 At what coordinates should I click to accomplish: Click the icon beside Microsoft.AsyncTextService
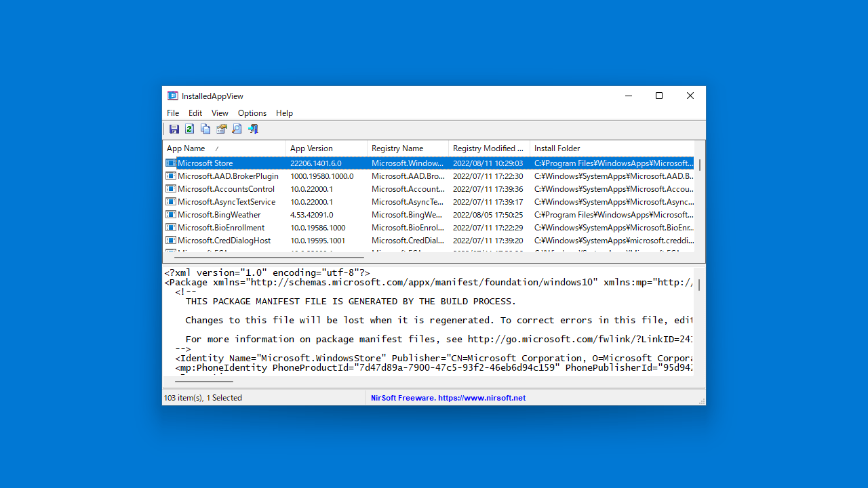(x=171, y=202)
